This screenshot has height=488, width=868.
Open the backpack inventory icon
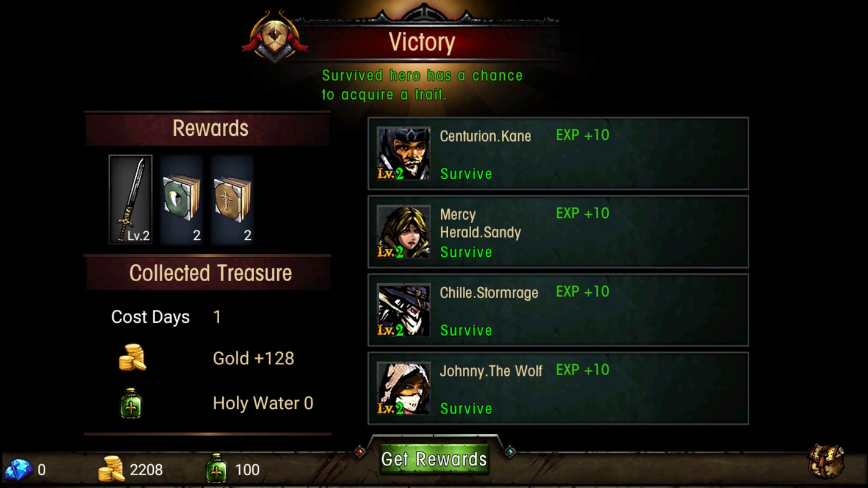pyautogui.click(x=826, y=462)
